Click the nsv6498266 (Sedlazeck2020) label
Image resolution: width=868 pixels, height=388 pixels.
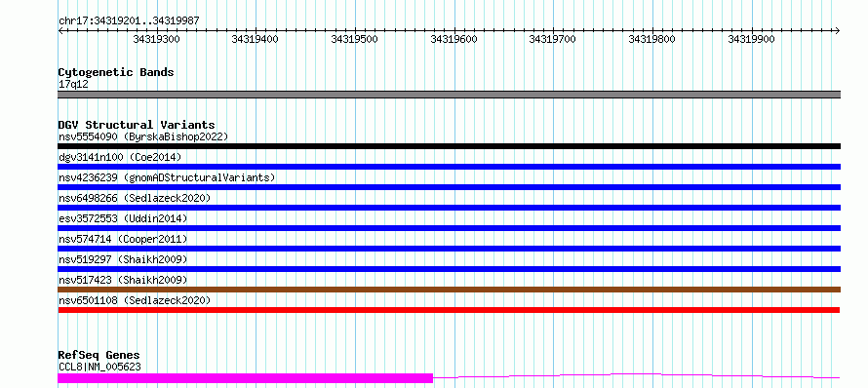pyautogui.click(x=135, y=198)
